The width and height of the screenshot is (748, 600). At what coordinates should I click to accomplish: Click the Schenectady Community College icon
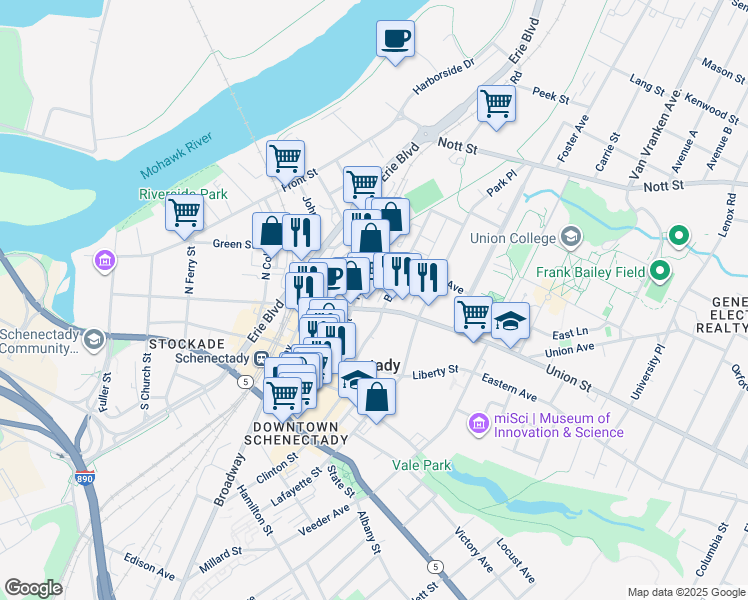click(94, 340)
